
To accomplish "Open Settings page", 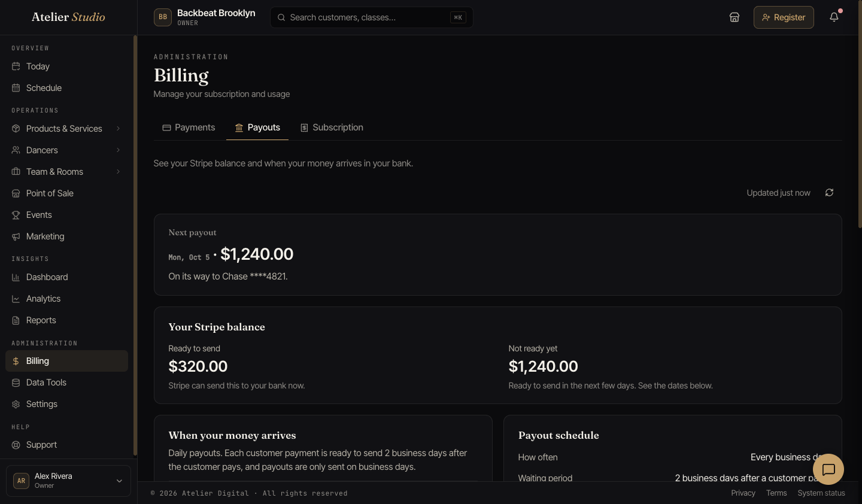I will tap(67, 404).
